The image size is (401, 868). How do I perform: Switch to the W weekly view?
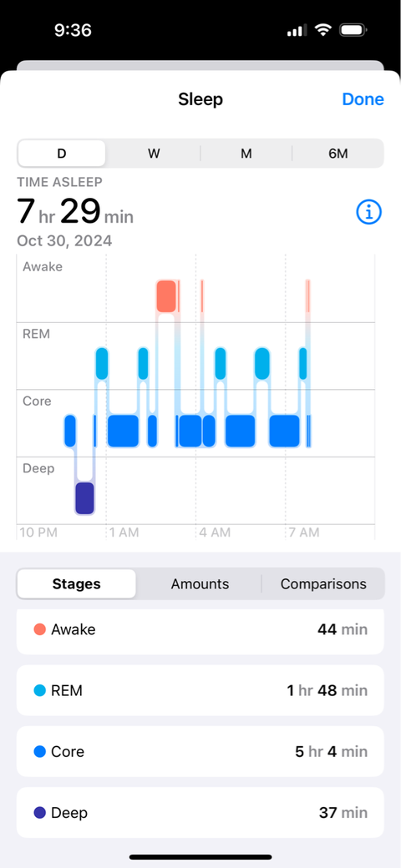click(154, 154)
